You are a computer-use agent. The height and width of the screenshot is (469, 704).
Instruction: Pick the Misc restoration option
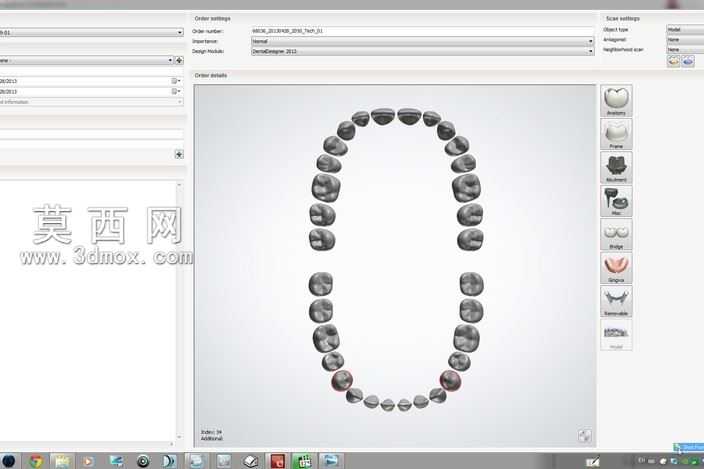point(616,201)
